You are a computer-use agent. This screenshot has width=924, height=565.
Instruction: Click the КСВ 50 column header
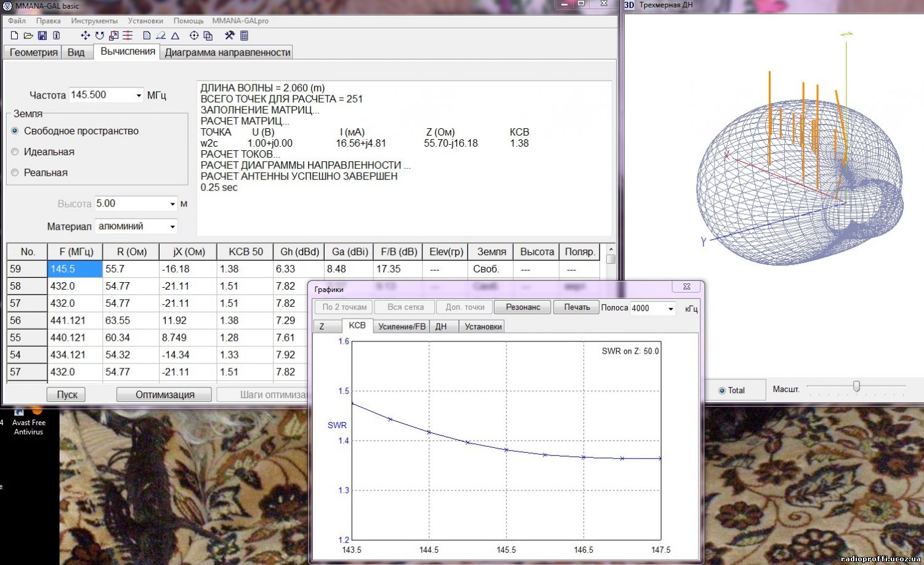tap(245, 251)
